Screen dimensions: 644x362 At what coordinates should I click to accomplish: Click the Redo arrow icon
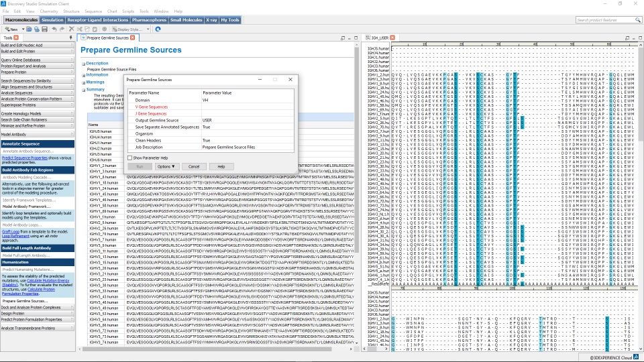click(x=62, y=29)
